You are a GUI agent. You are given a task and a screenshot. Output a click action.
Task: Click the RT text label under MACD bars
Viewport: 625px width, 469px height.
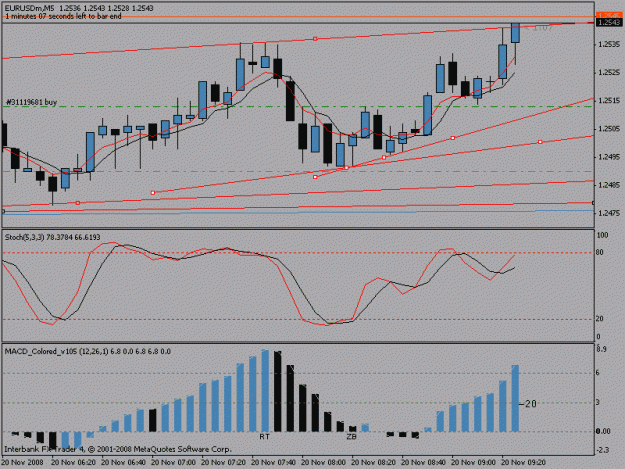[264, 437]
